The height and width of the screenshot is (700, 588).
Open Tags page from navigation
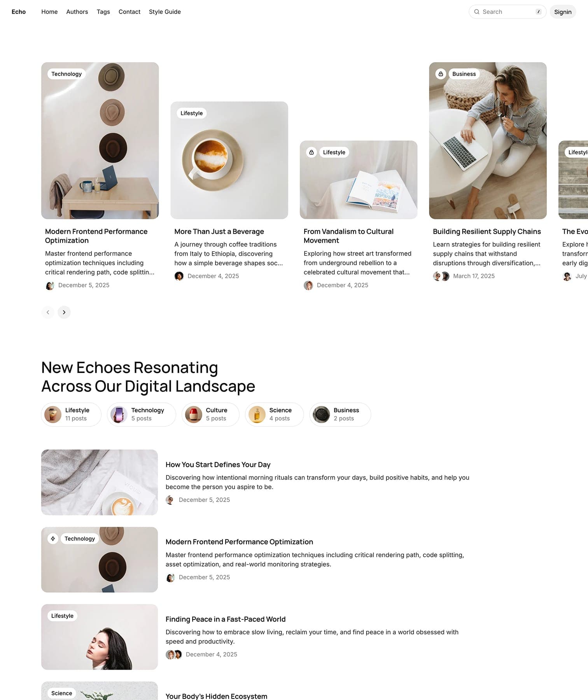click(x=103, y=12)
